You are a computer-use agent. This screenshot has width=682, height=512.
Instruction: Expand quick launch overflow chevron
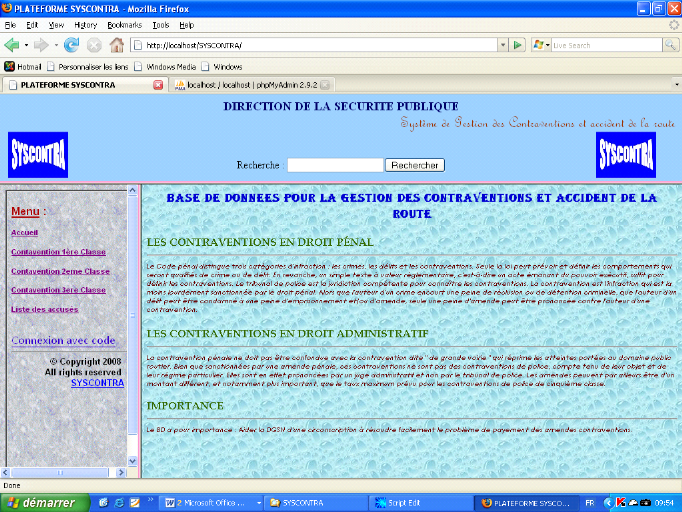[150, 500]
